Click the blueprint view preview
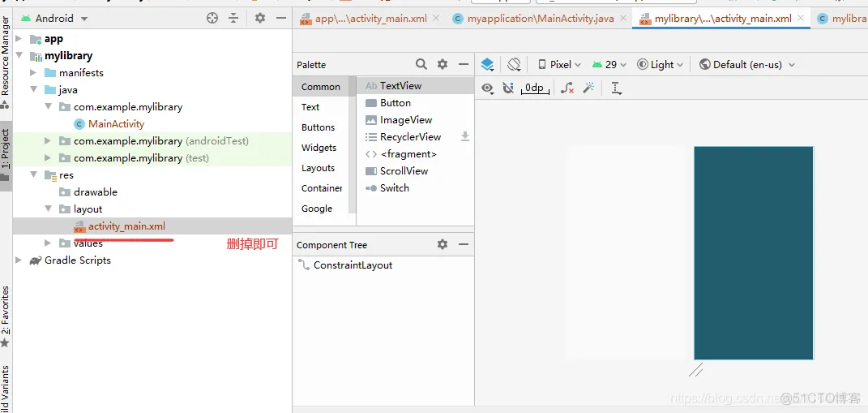 click(754, 253)
